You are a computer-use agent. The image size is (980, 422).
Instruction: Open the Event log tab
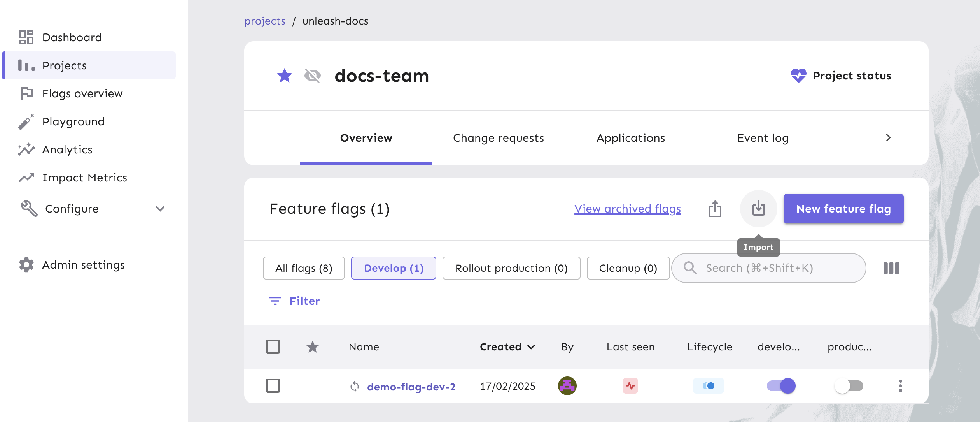762,138
